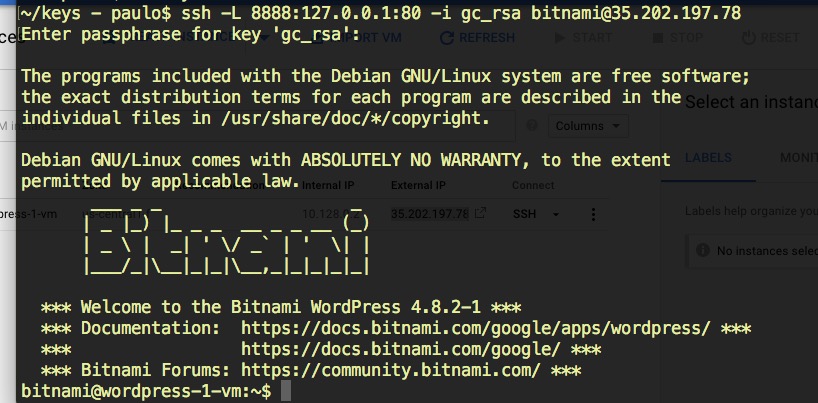This screenshot has width=818, height=403.
Task: Expand the SSH options dropdown arrow
Action: pyautogui.click(x=556, y=214)
